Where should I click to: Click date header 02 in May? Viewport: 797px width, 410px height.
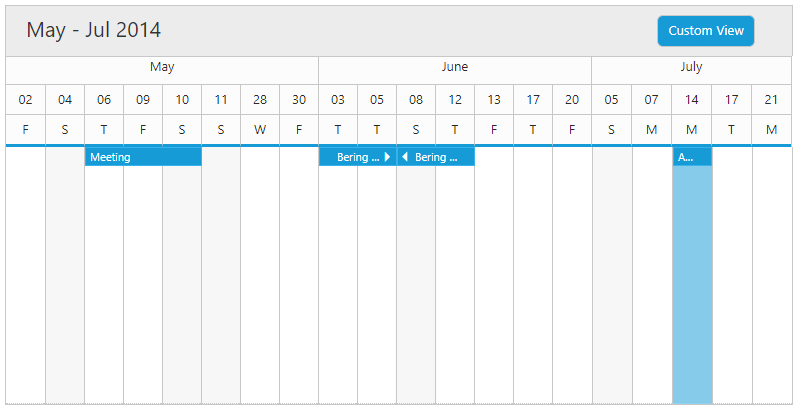click(26, 100)
